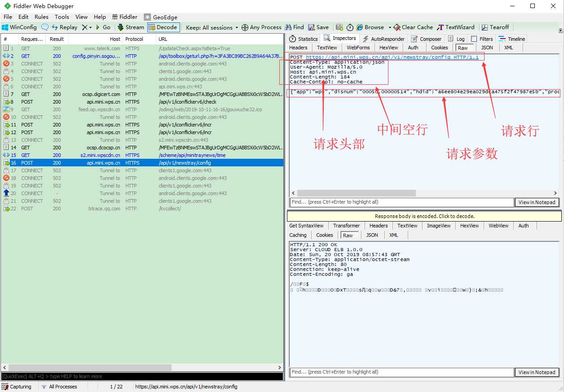This screenshot has height=392, width=564.
Task: Select the response WebView tab
Action: [x=498, y=226]
